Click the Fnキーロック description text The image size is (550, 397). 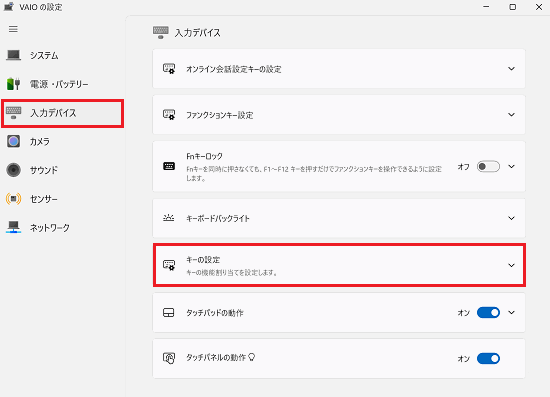tap(314, 174)
